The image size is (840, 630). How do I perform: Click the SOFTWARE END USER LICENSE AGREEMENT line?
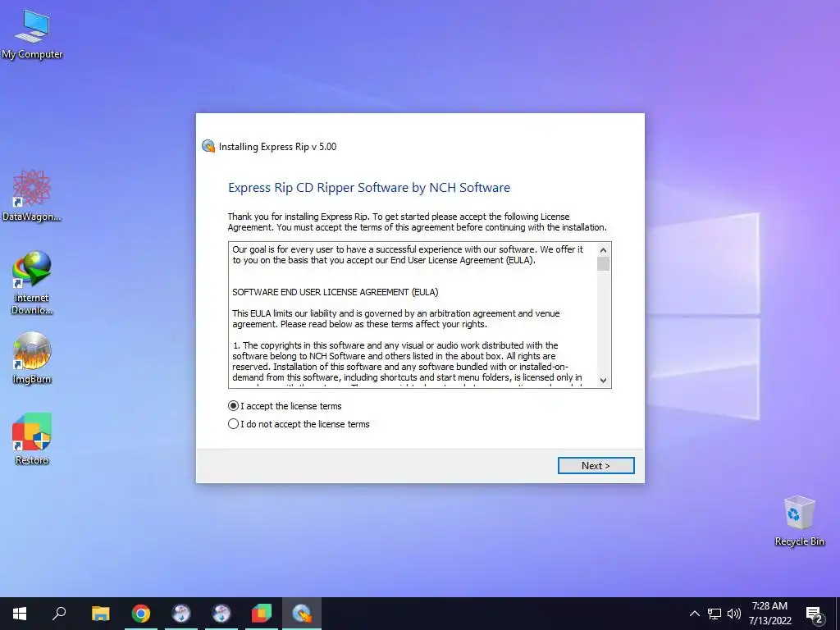336,292
